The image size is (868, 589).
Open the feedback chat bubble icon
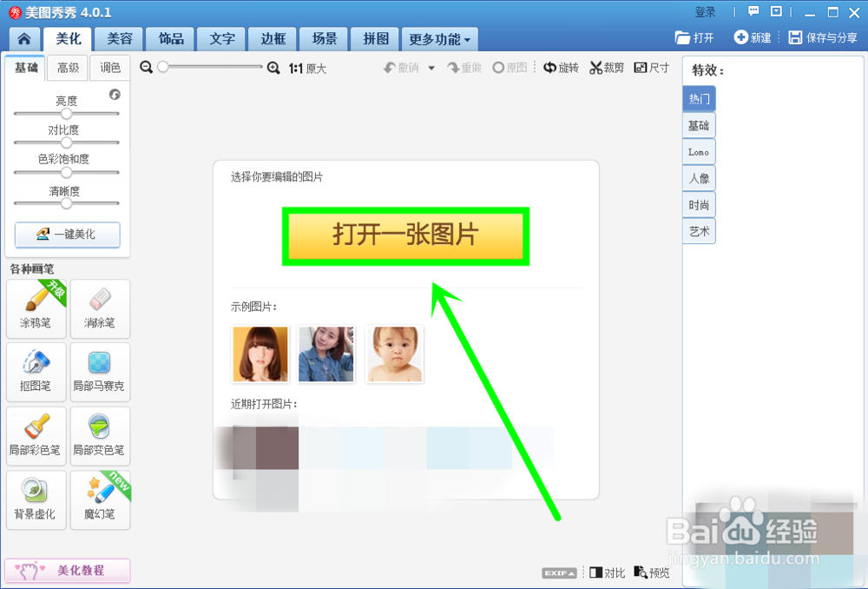click(x=753, y=11)
